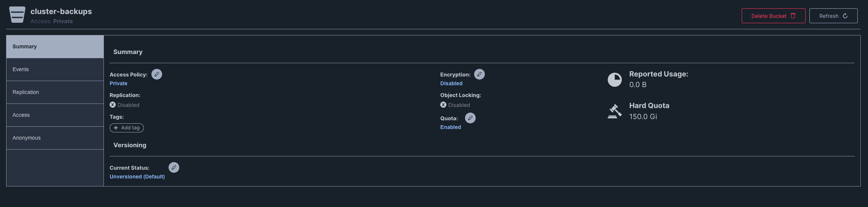Image resolution: width=868 pixels, height=207 pixels.
Task: Select the Anonymous tab
Action: 55,138
